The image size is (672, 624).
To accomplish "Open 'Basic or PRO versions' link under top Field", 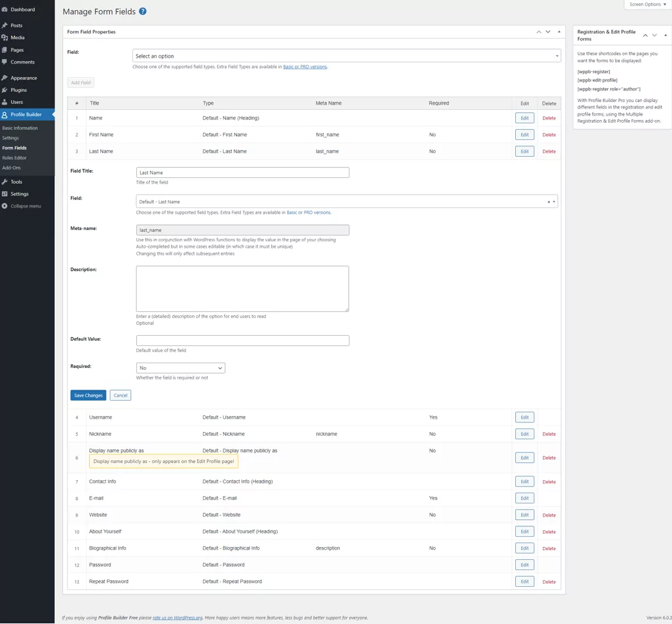I will (x=305, y=67).
